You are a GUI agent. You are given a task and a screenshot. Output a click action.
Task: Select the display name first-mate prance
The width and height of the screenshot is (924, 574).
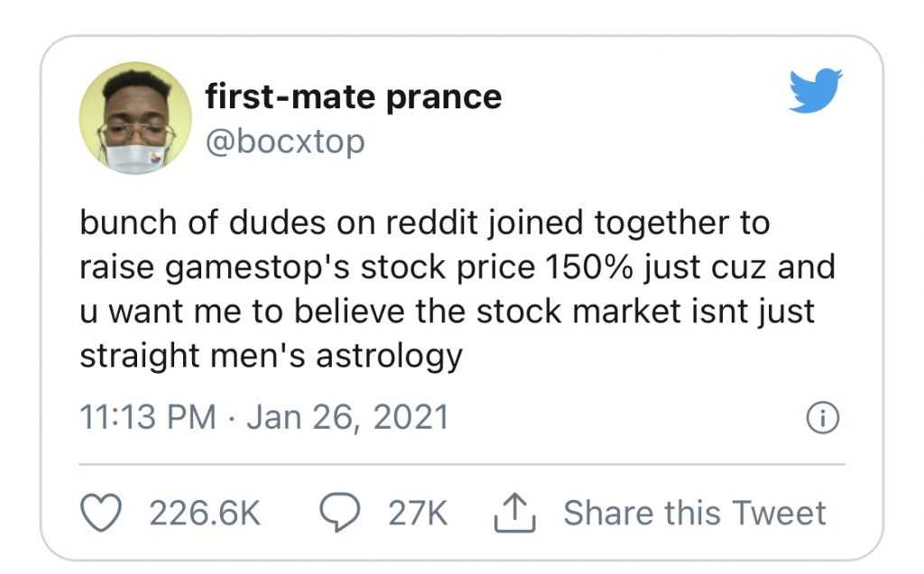pos(354,96)
